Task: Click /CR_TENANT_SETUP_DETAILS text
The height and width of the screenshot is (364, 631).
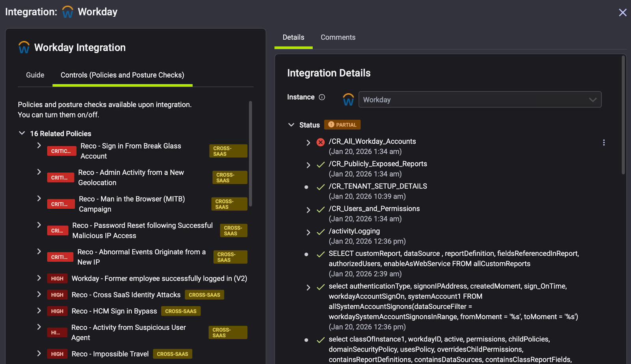Action: 378,186
